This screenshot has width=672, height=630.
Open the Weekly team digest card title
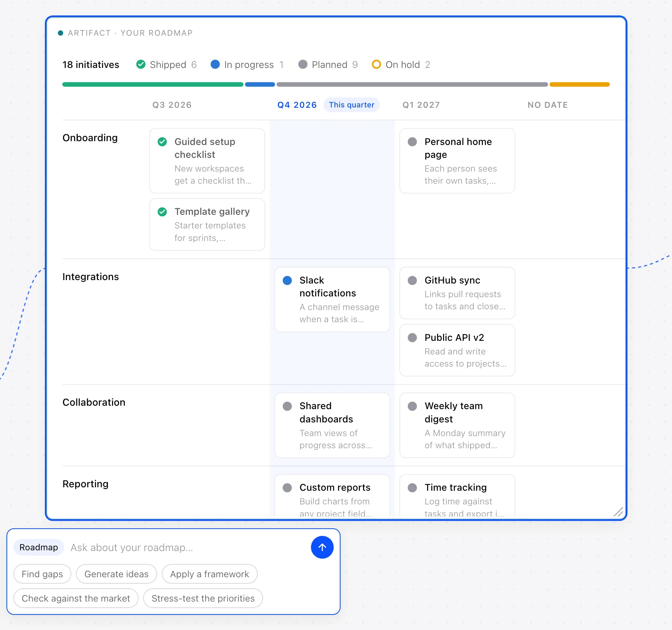(453, 413)
